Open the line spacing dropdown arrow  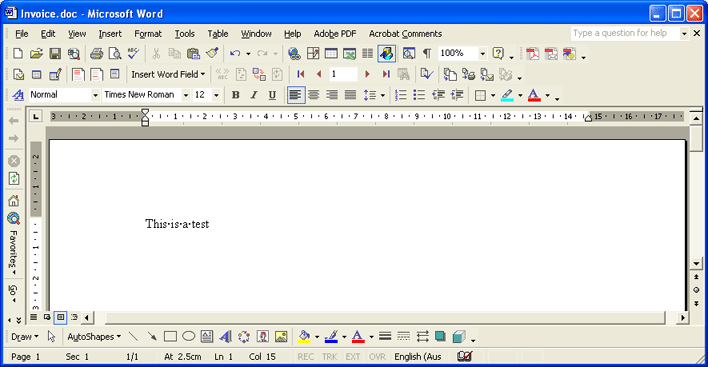[x=383, y=95]
